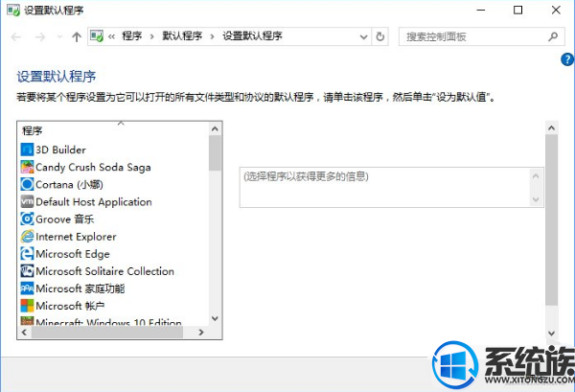Click the program list horizontal scrollbar thumb
Viewport: 575px width, 392px height.
click(x=107, y=333)
